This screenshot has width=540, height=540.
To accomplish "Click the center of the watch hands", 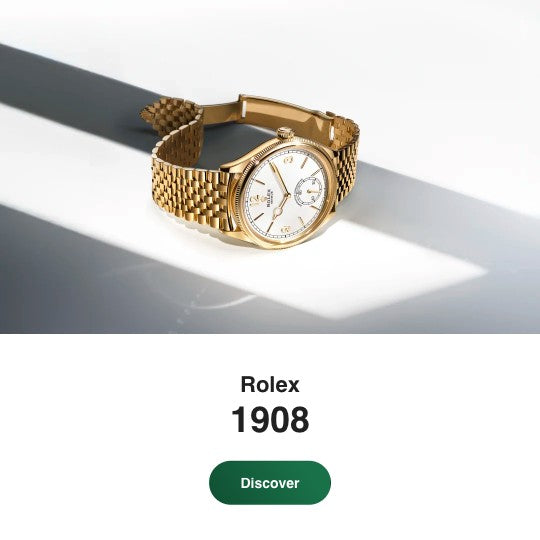I will click(x=288, y=195).
